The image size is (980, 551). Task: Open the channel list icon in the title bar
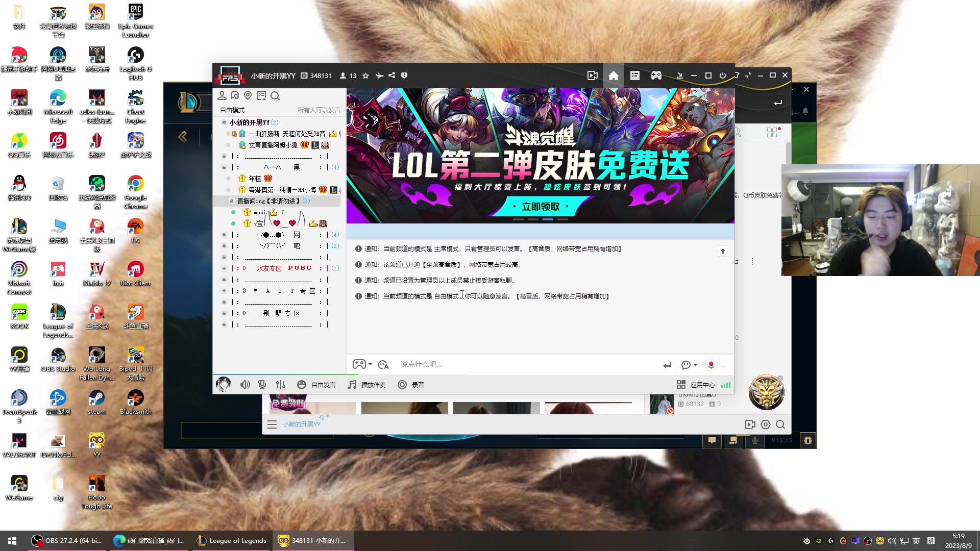[634, 75]
